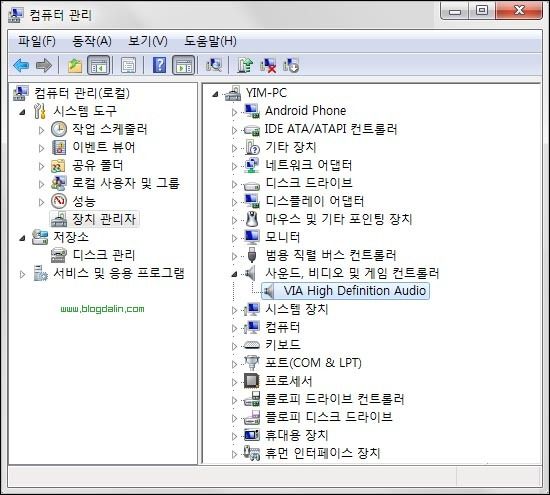Select 장치 관리자 in the left tree
This screenshot has height=495, width=550.
103,219
